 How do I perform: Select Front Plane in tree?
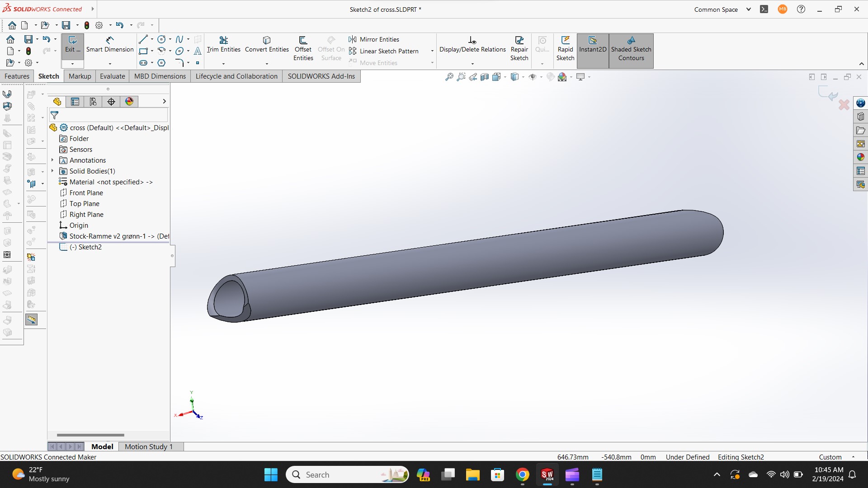coord(86,193)
